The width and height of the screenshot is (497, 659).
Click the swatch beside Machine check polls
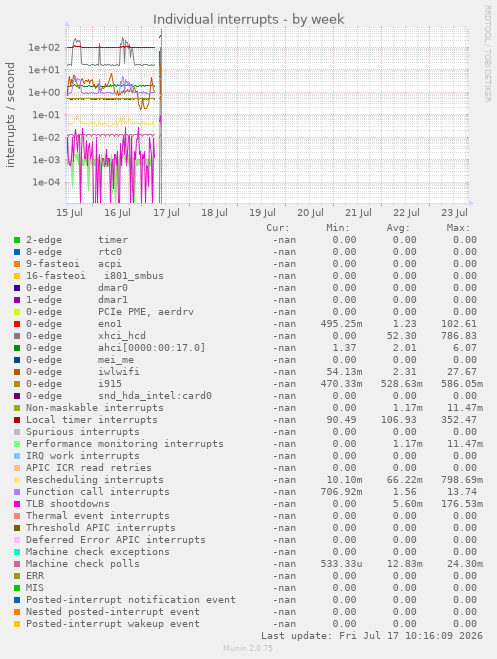17,564
